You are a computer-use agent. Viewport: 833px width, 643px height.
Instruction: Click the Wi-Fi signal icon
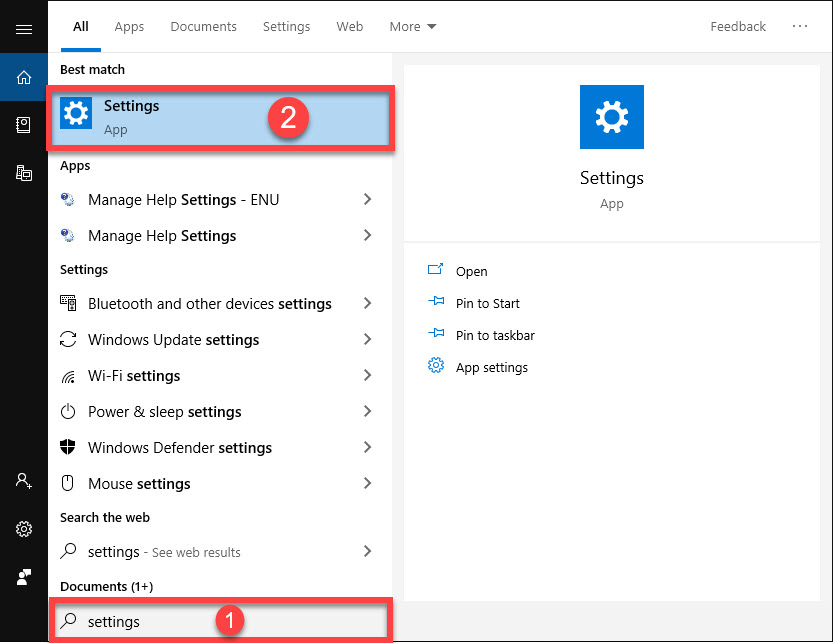[68, 376]
